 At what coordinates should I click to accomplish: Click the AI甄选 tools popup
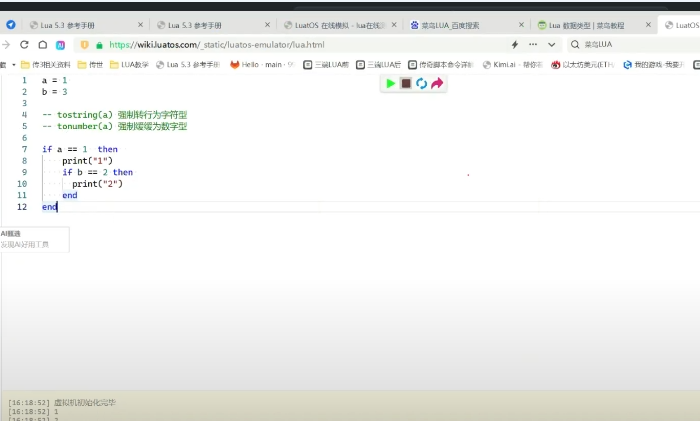click(x=34, y=238)
